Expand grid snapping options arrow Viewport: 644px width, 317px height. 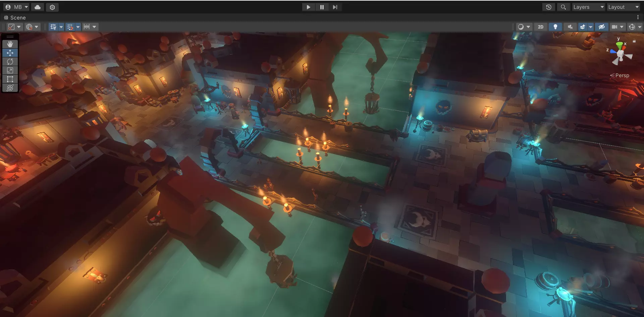point(78,27)
